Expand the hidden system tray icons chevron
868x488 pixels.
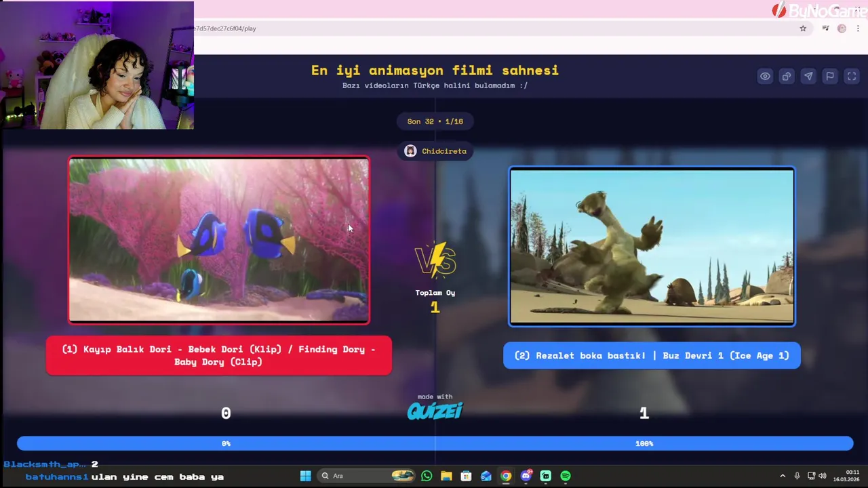pyautogui.click(x=783, y=476)
